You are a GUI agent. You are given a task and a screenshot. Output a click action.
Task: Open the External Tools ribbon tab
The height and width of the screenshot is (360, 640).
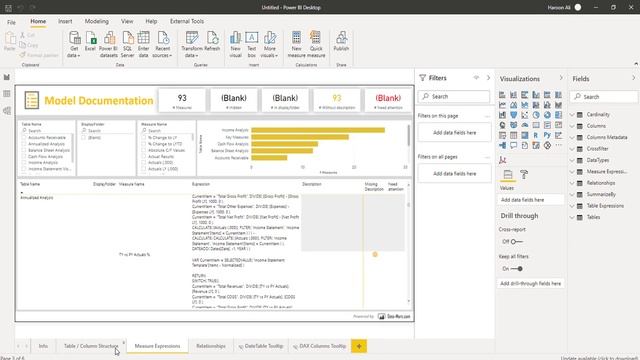(187, 21)
